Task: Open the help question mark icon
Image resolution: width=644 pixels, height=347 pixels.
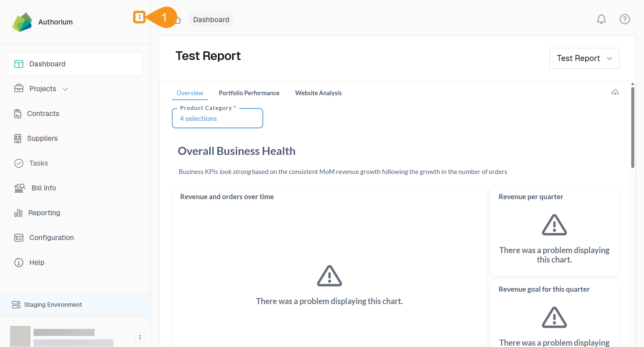Action: (625, 19)
